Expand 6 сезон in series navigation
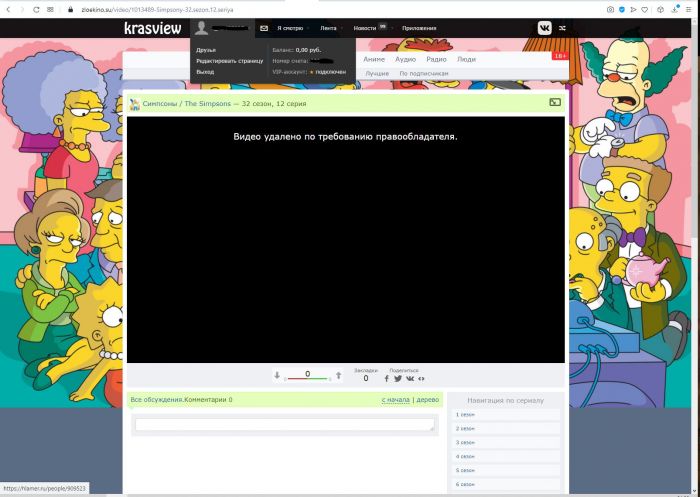 pyautogui.click(x=505, y=484)
